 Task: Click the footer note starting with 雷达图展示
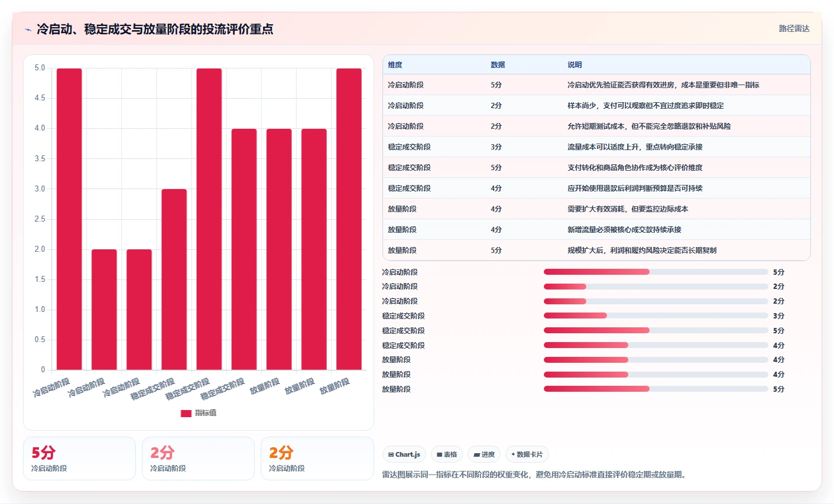[x=536, y=474]
